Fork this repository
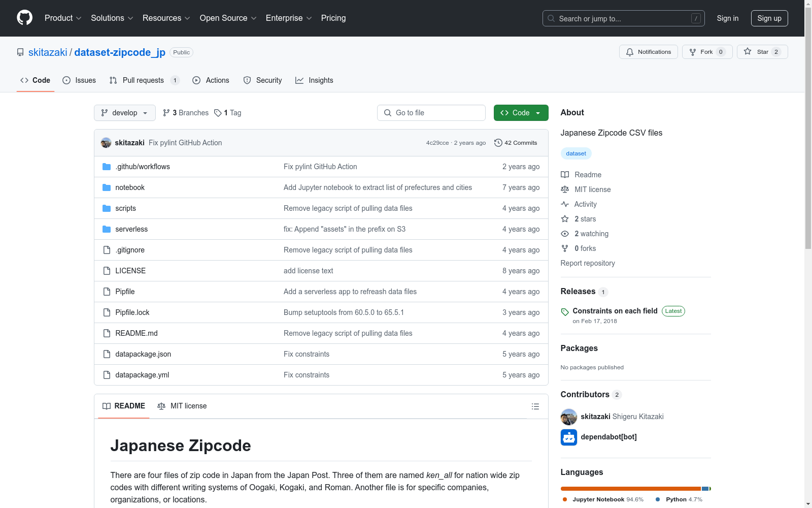Image resolution: width=812 pixels, height=508 pixels. pyautogui.click(x=707, y=52)
